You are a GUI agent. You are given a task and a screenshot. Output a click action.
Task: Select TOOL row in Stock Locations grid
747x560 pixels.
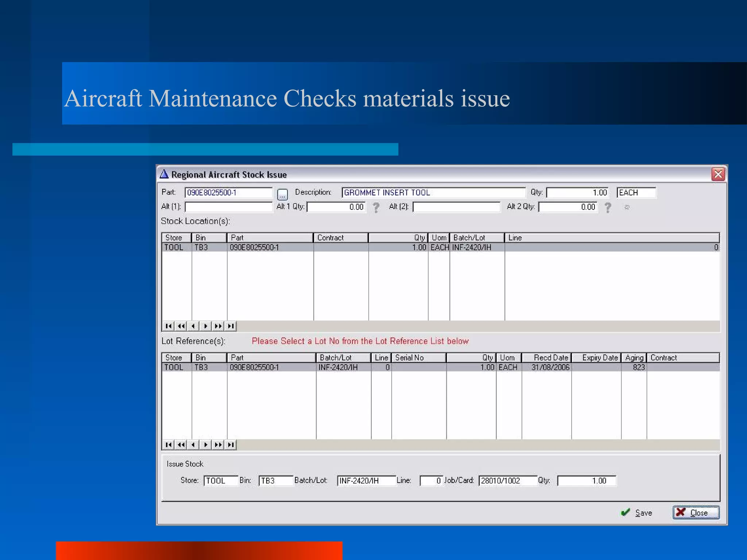click(441, 247)
